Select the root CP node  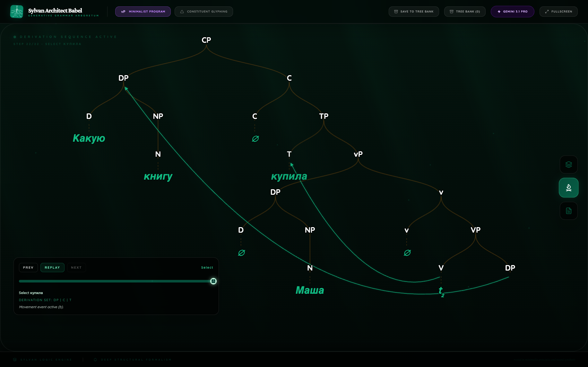click(206, 40)
